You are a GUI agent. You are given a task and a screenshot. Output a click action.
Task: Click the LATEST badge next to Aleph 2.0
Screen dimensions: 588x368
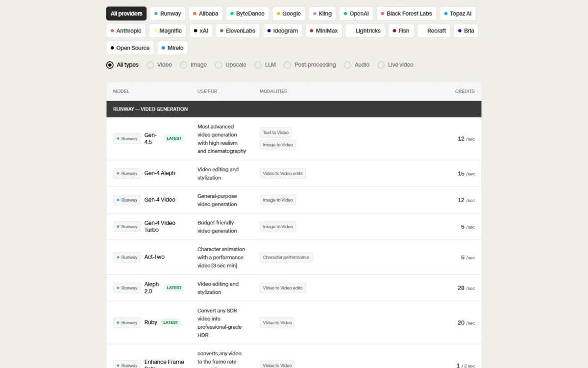point(174,288)
